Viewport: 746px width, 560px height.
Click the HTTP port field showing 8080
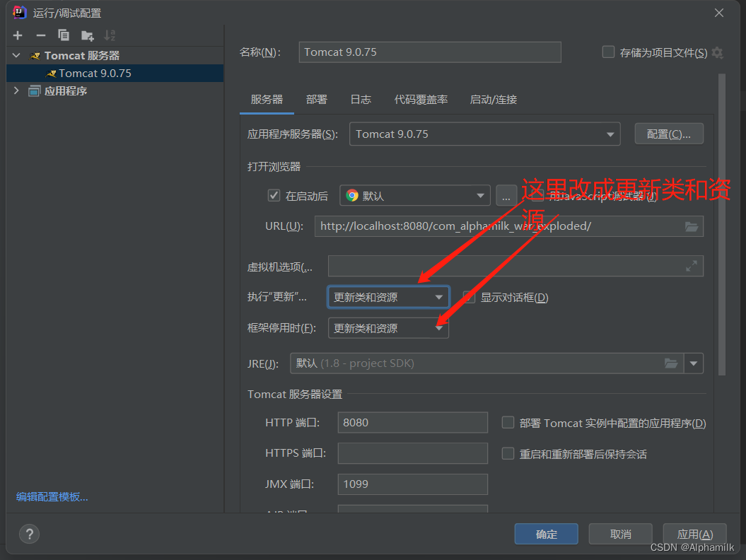point(412,423)
